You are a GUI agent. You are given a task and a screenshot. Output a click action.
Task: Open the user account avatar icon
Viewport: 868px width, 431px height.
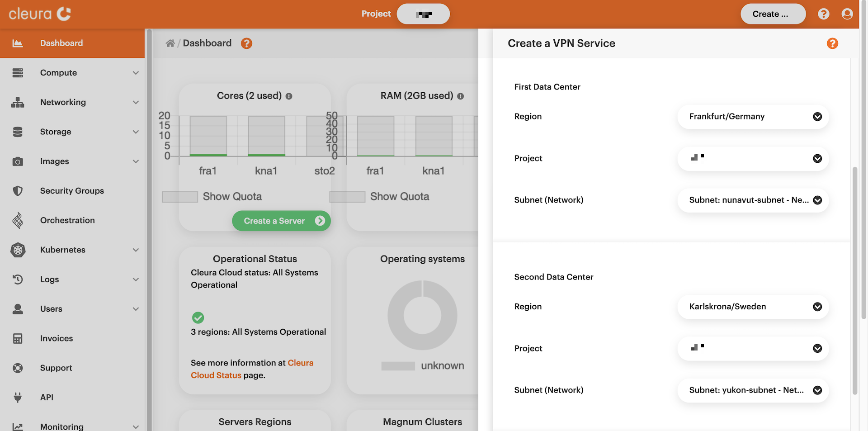(847, 14)
